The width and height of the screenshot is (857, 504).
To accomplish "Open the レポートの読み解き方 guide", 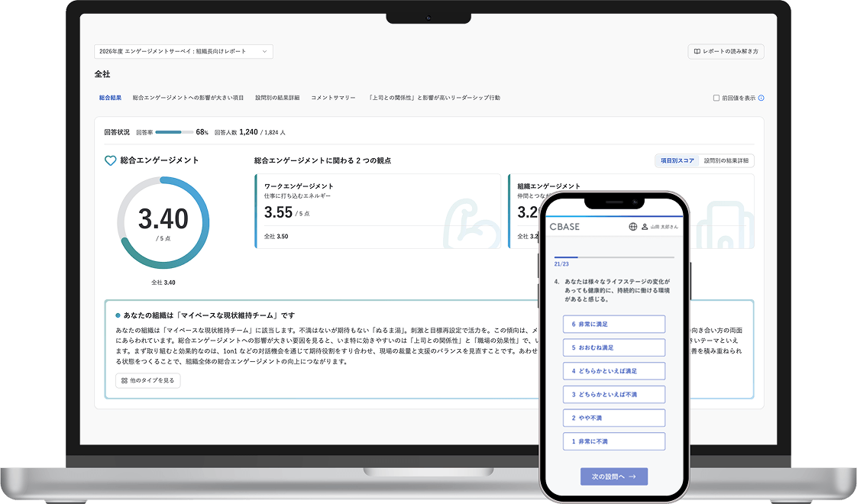I will [726, 51].
